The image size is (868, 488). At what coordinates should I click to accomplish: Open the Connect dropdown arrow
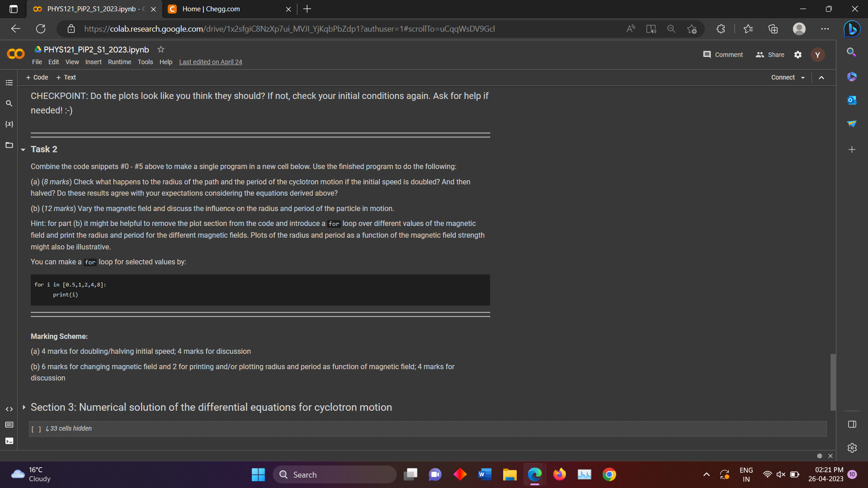pos(803,78)
